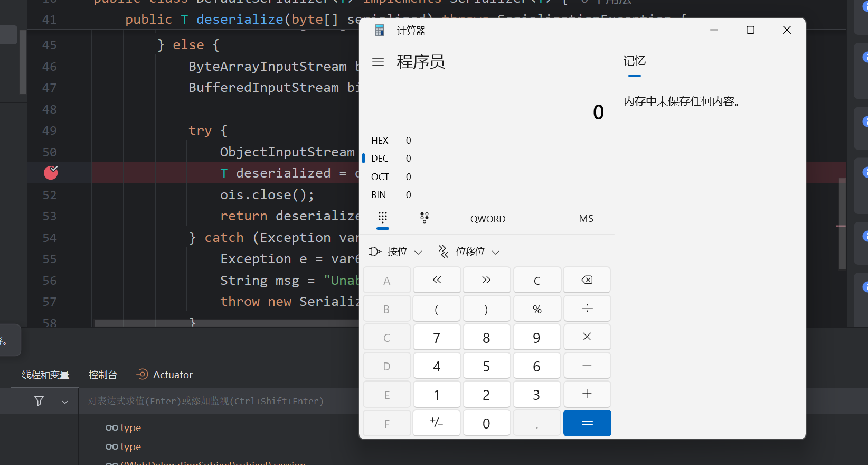The image size is (868, 465).
Task: Click the '} else {' code line
Action: point(188,45)
